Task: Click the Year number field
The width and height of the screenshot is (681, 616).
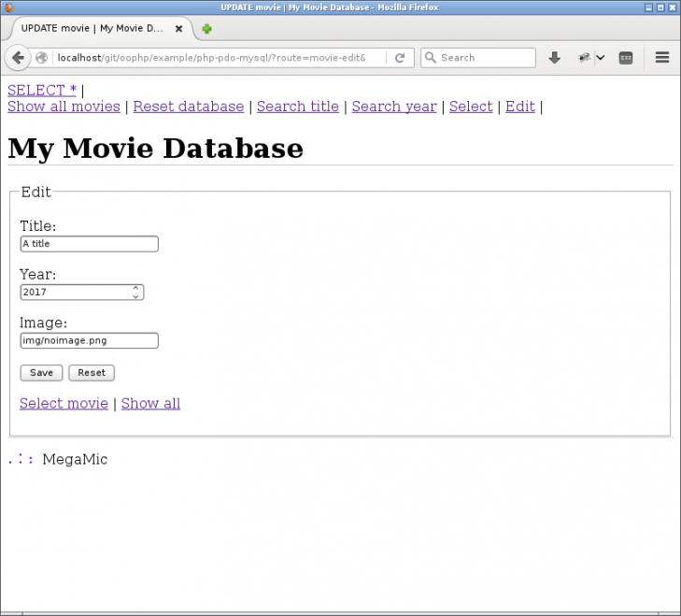Action: 82,293
